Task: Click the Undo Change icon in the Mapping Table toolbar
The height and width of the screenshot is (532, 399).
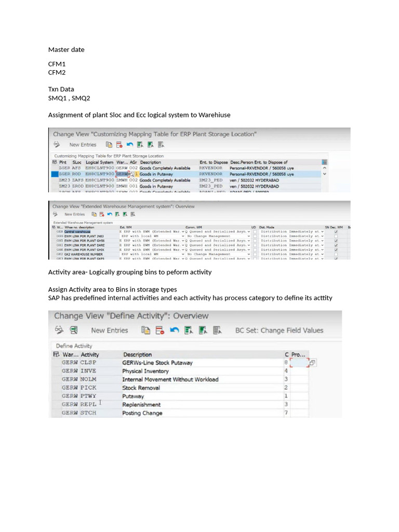Action: click(x=129, y=144)
